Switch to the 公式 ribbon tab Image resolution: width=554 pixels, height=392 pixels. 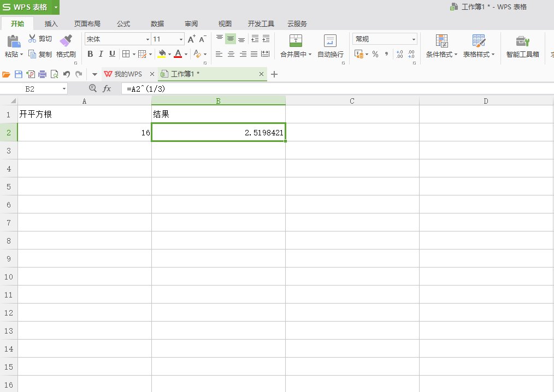pos(123,23)
